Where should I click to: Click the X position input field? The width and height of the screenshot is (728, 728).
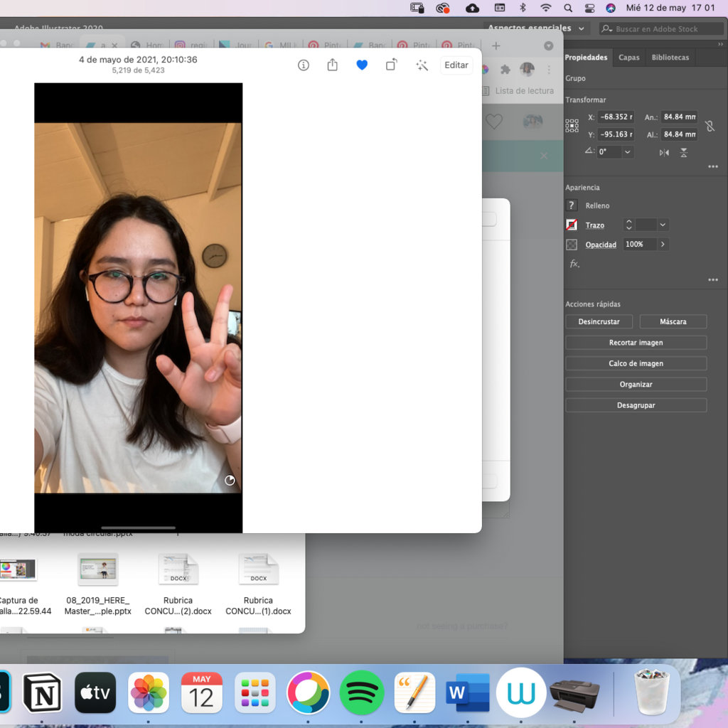click(x=615, y=117)
